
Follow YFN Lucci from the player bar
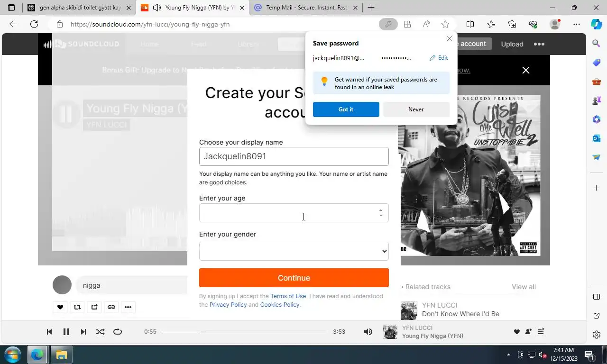tap(529, 332)
